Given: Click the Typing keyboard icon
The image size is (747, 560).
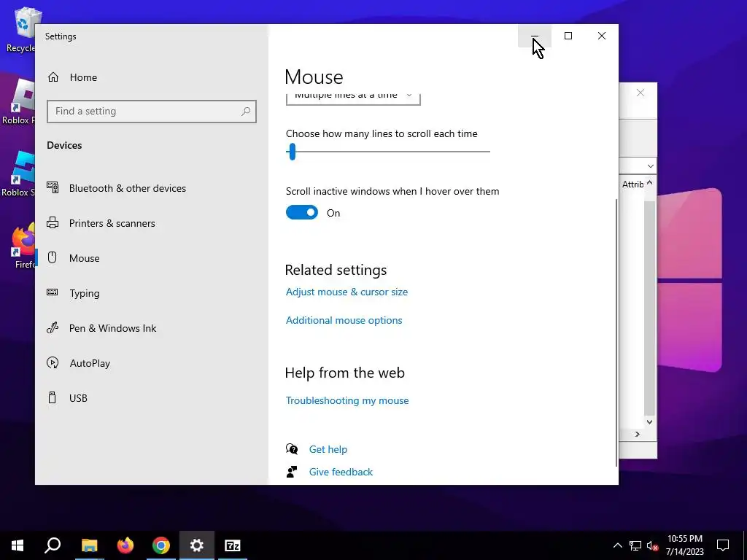Looking at the screenshot, I should pyautogui.click(x=53, y=292).
